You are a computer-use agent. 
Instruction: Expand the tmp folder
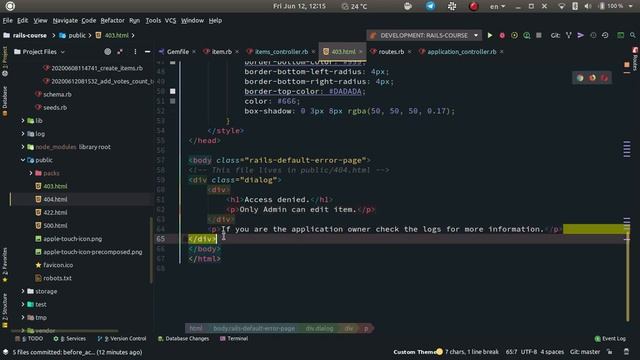click(23, 317)
